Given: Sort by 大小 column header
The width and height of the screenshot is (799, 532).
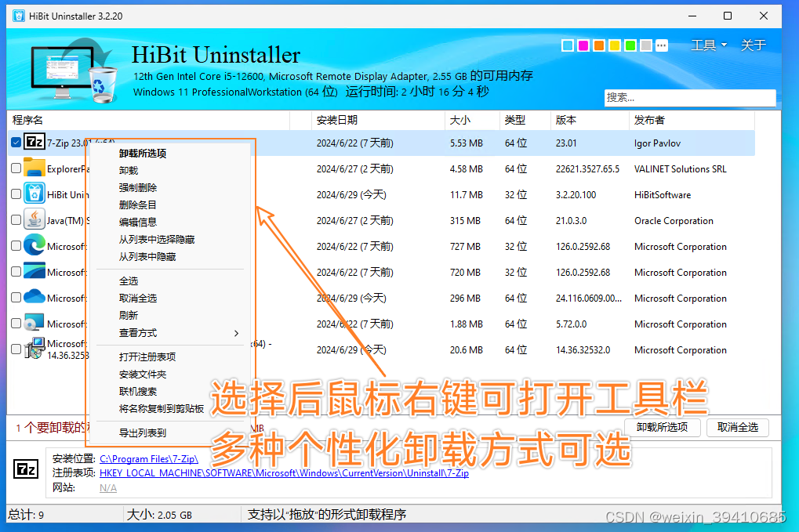Looking at the screenshot, I should click(472, 120).
